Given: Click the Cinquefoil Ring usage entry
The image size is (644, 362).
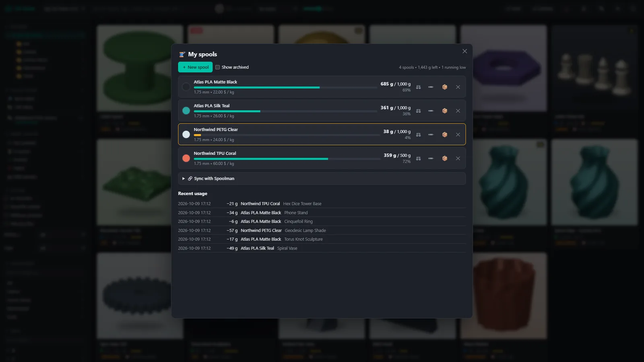Looking at the screenshot, I should point(322,222).
